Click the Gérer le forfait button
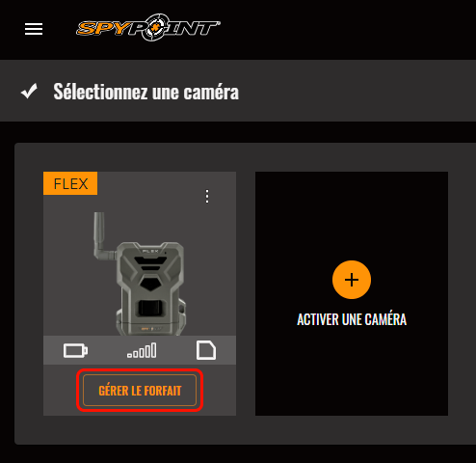 pyautogui.click(x=140, y=391)
